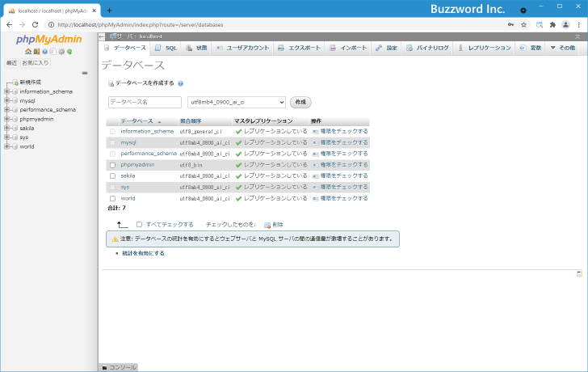Viewport: 588px width, 372px height.
Task: Click the 最近 recent button
Action: click(11, 63)
